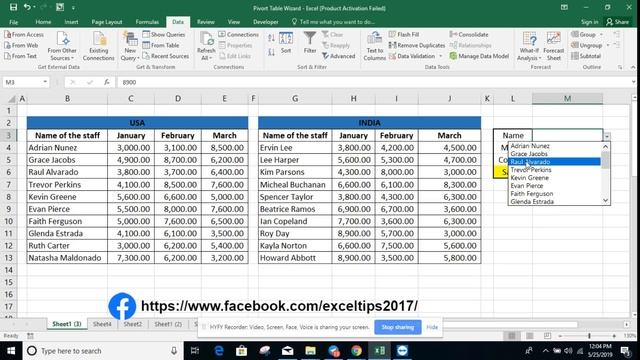Click zoom in plus button
Viewport: 640px width, 360px height.
614,336
